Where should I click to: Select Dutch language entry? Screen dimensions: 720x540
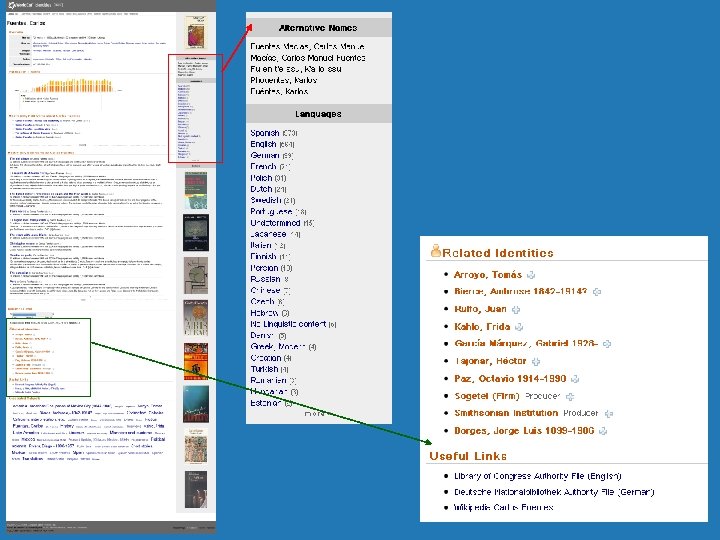(x=261, y=189)
